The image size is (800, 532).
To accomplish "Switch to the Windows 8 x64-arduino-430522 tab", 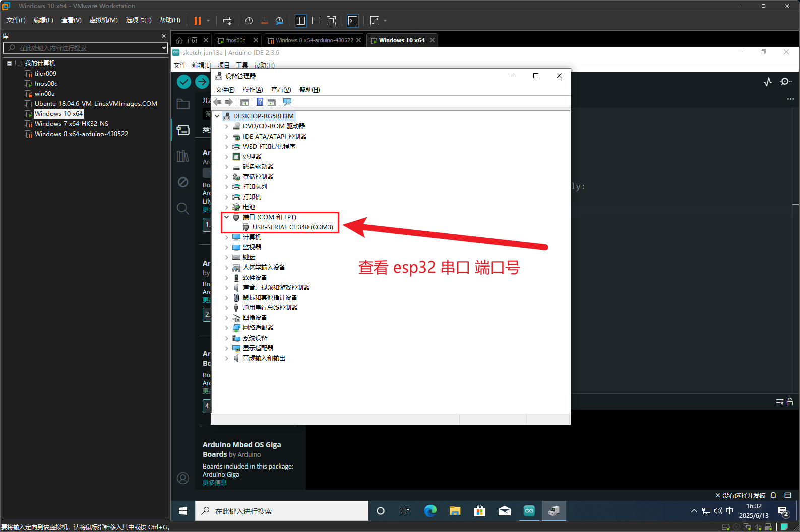I will [x=314, y=40].
